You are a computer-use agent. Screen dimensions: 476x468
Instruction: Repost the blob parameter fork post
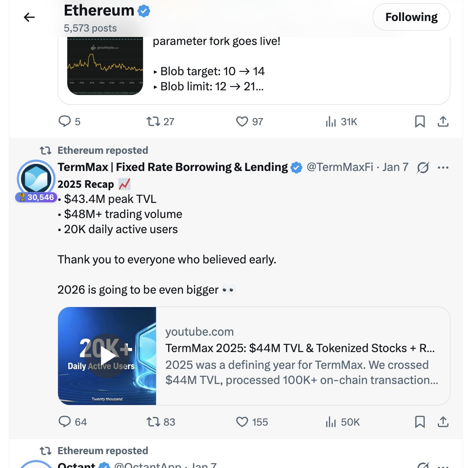coord(153,122)
